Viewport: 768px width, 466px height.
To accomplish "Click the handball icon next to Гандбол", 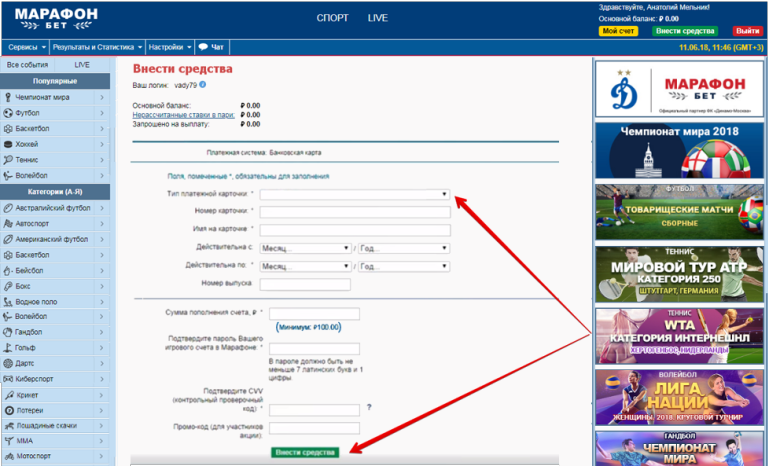I will pyautogui.click(x=8, y=332).
